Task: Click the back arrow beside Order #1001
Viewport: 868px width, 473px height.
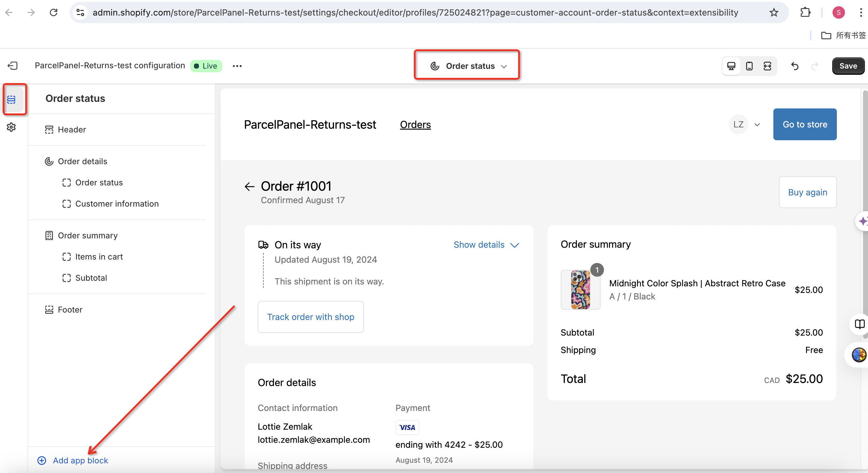Action: click(x=249, y=186)
